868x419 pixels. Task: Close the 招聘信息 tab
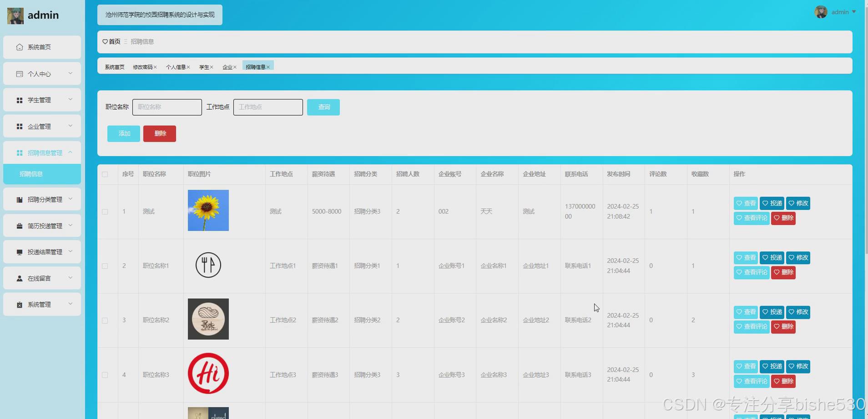click(268, 67)
